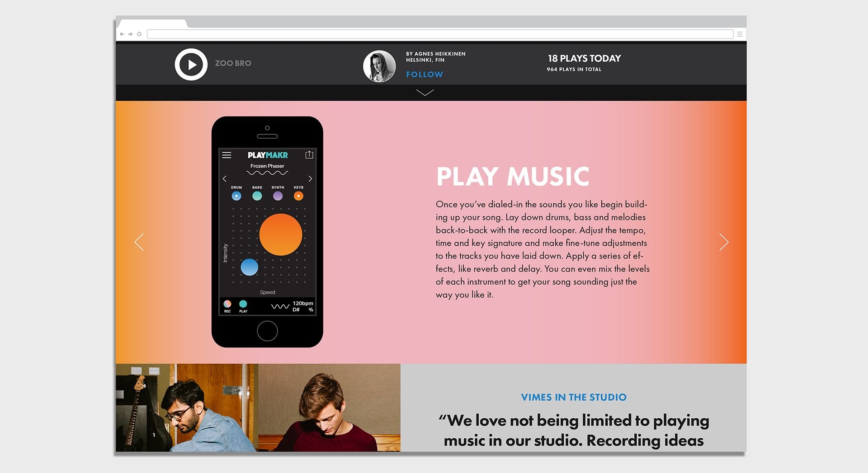Viewport: 868px width, 473px height.
Task: Toggle the SYNTH instrument circle
Action: pos(278,196)
